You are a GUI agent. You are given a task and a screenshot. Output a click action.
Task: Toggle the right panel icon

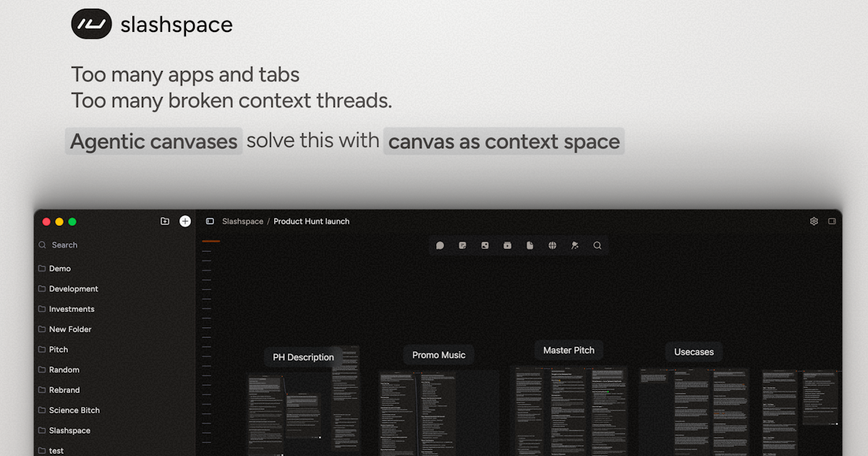pos(832,221)
